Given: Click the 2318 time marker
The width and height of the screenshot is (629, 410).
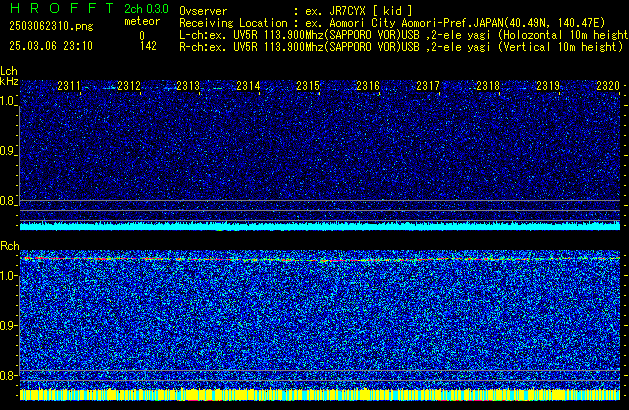Looking at the screenshot, I should pyautogui.click(x=488, y=86).
